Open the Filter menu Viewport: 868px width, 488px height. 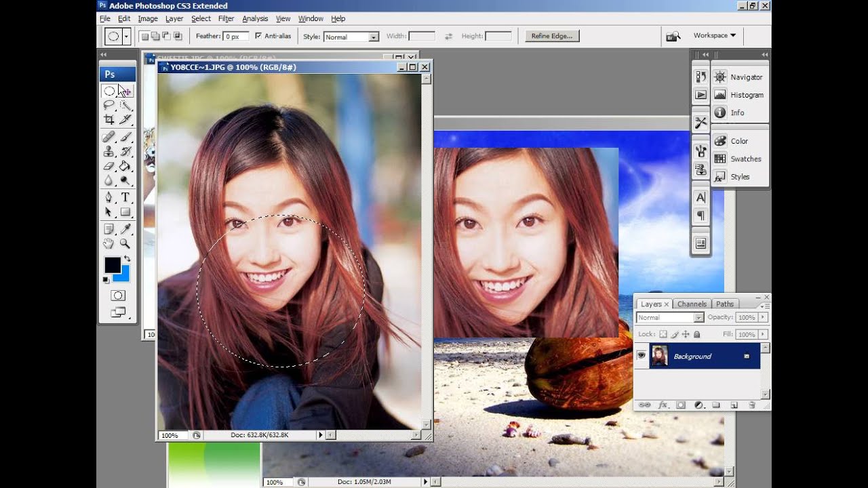coord(226,18)
